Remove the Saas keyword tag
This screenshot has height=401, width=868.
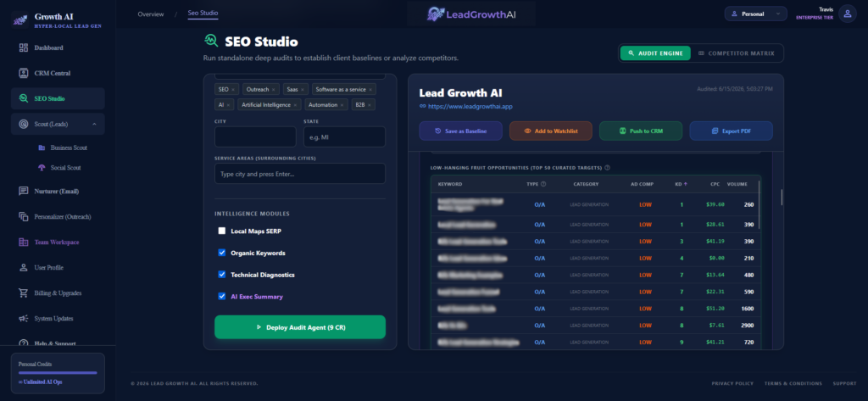pos(303,89)
